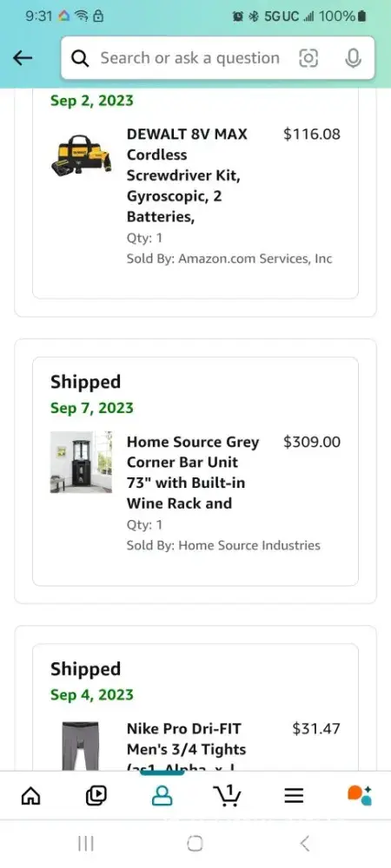Open Home Source Grey Corner Bar Unit title

tap(193, 473)
